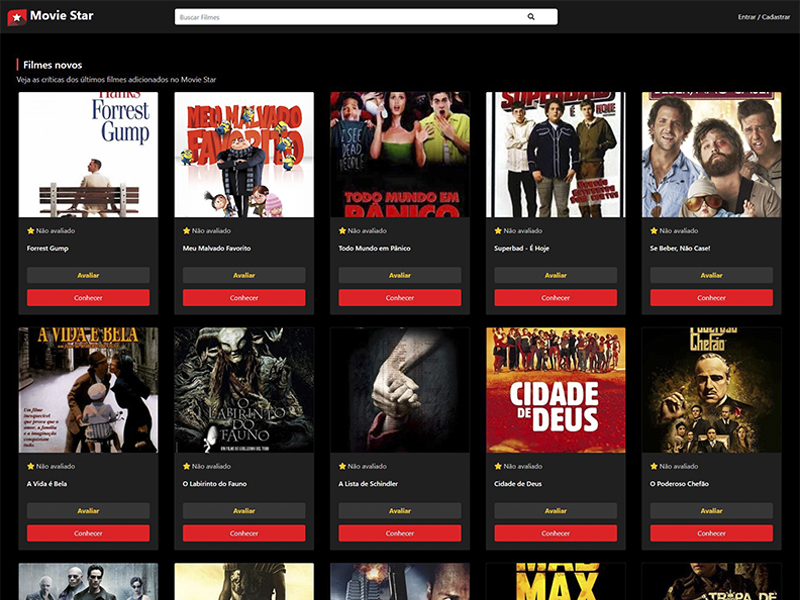This screenshot has width=800, height=600.
Task: Go to the Movie Star home title
Action: [x=62, y=15]
